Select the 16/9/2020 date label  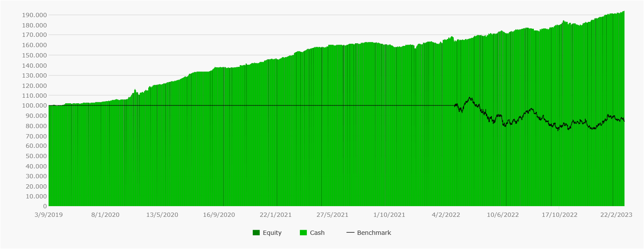219,215
